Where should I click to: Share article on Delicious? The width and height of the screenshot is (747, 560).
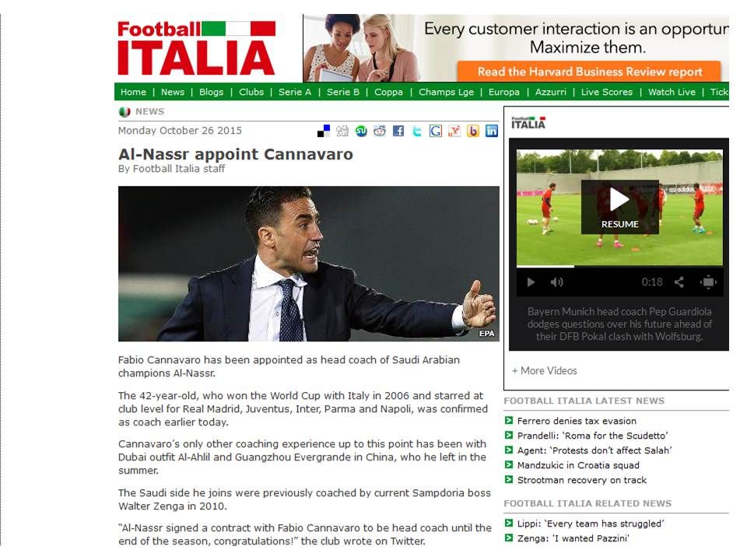(x=324, y=131)
